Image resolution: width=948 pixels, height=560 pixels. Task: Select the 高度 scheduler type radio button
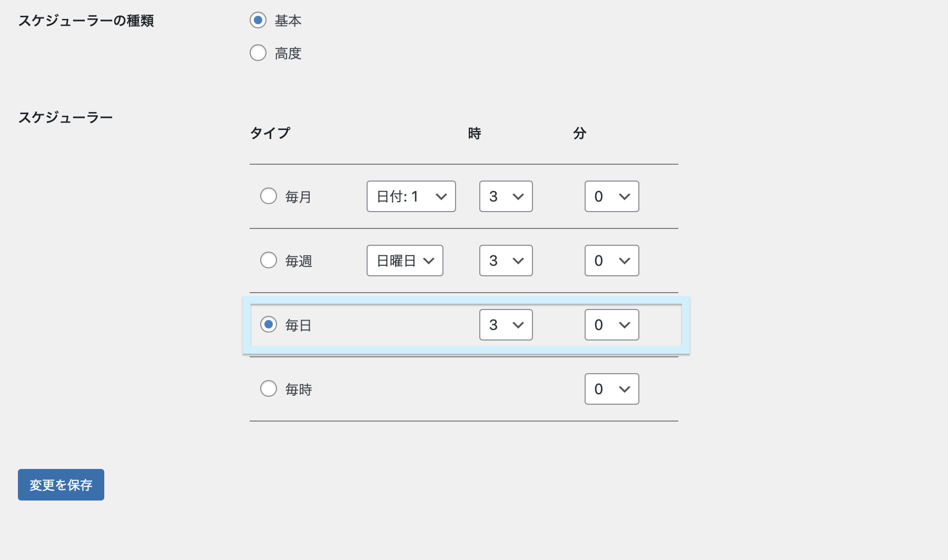pyautogui.click(x=258, y=53)
